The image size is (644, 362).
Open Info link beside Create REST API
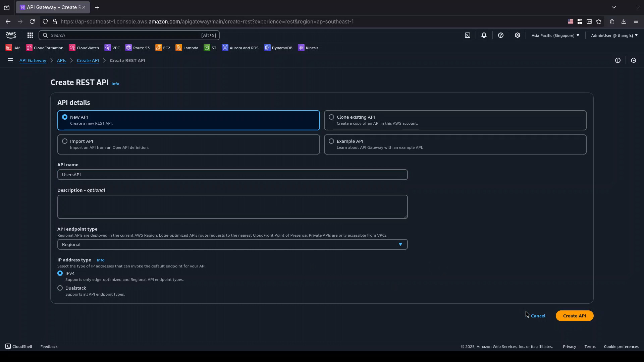click(x=115, y=84)
